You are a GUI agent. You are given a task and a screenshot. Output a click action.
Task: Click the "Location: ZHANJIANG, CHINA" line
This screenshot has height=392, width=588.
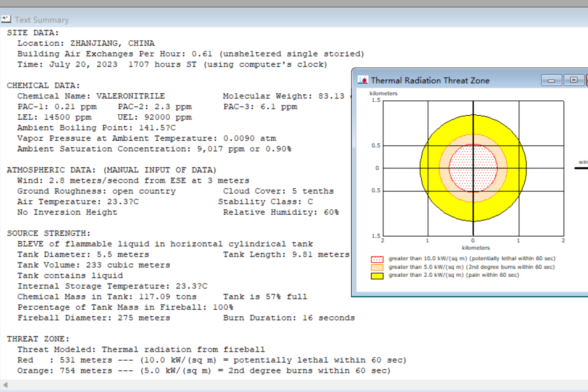tap(86, 43)
